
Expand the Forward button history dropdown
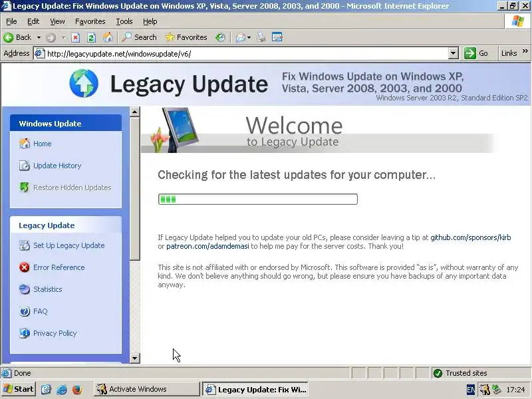coord(63,37)
